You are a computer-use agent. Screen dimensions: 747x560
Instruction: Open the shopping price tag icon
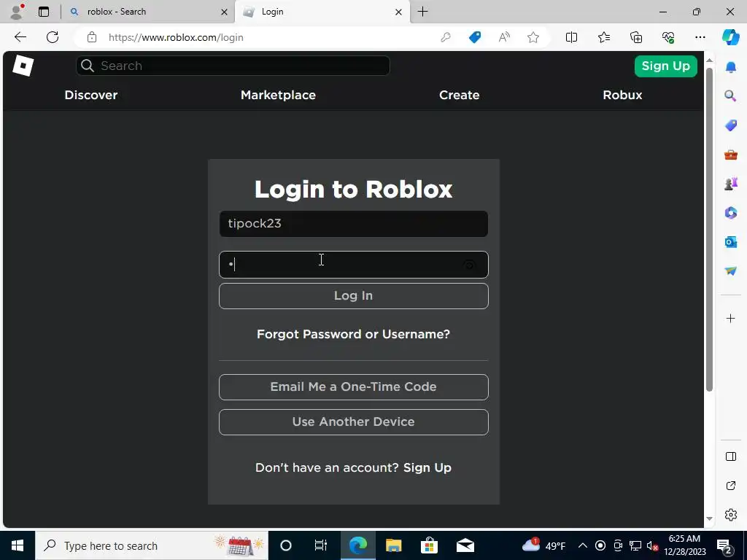point(474,37)
